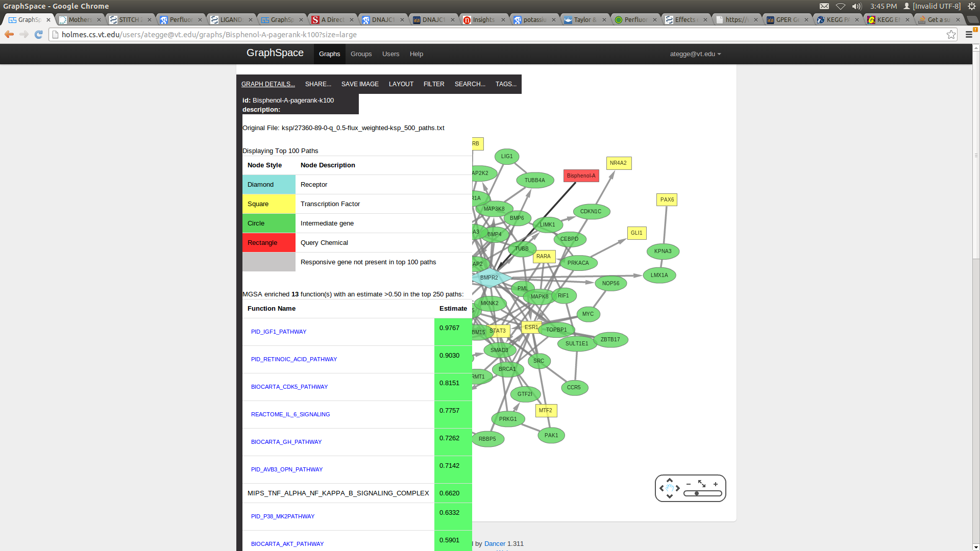980x551 pixels.
Task: Open the REACTOME_IL_6_SIGNALING link
Action: (290, 414)
